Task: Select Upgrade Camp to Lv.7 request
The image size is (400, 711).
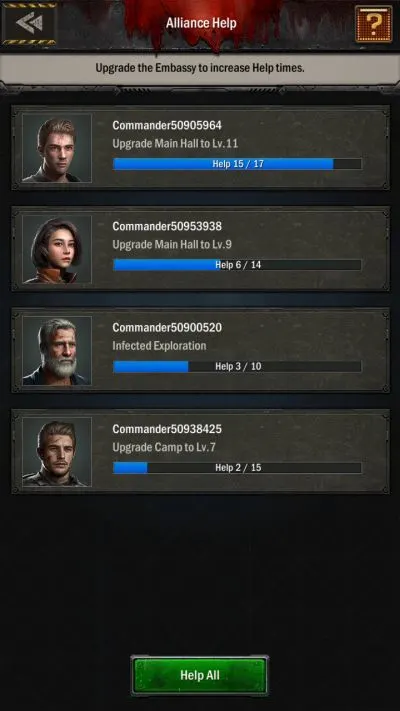Action: [x=164, y=448]
